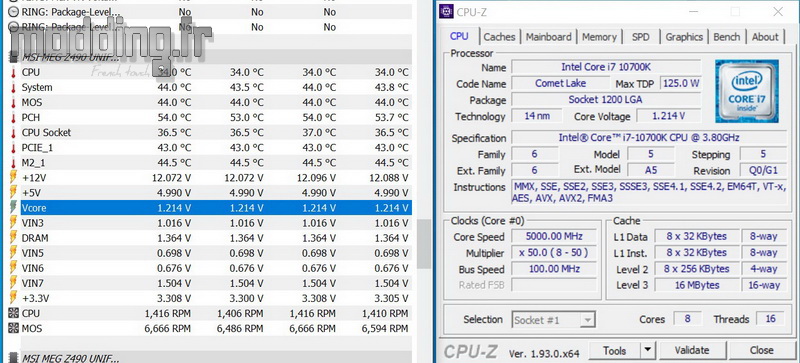Click the Close button in CPU-Z

[x=761, y=351]
